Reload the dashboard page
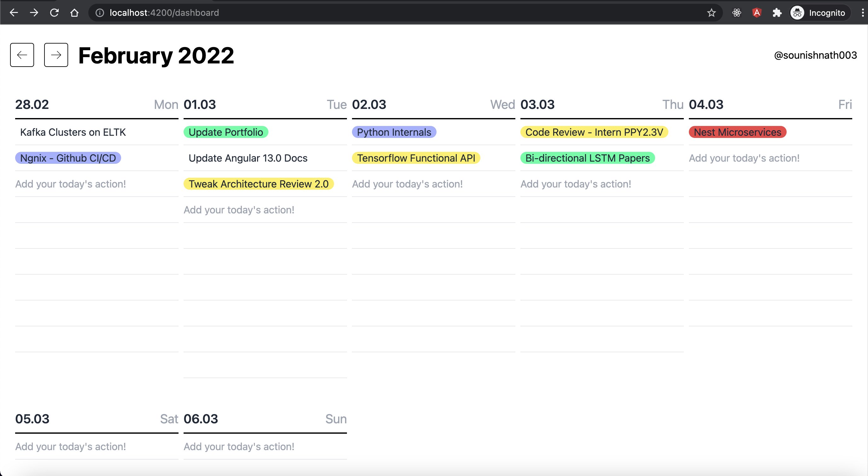 54,13
